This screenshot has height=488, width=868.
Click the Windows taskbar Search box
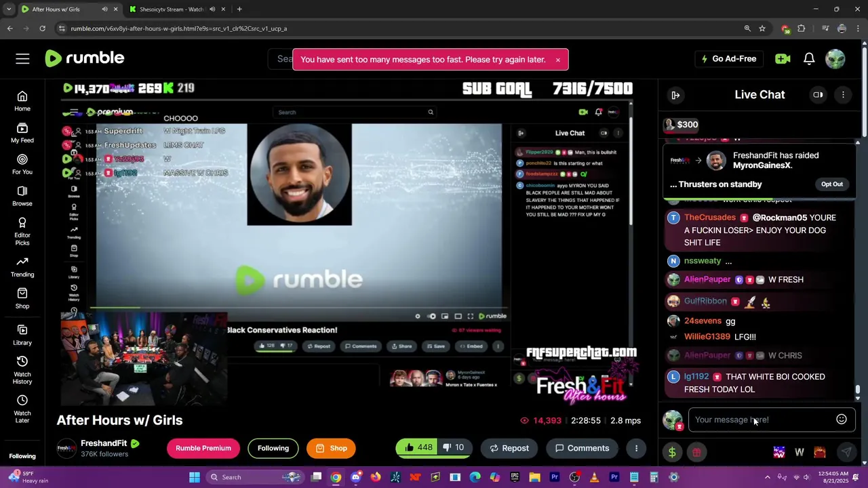point(254,477)
